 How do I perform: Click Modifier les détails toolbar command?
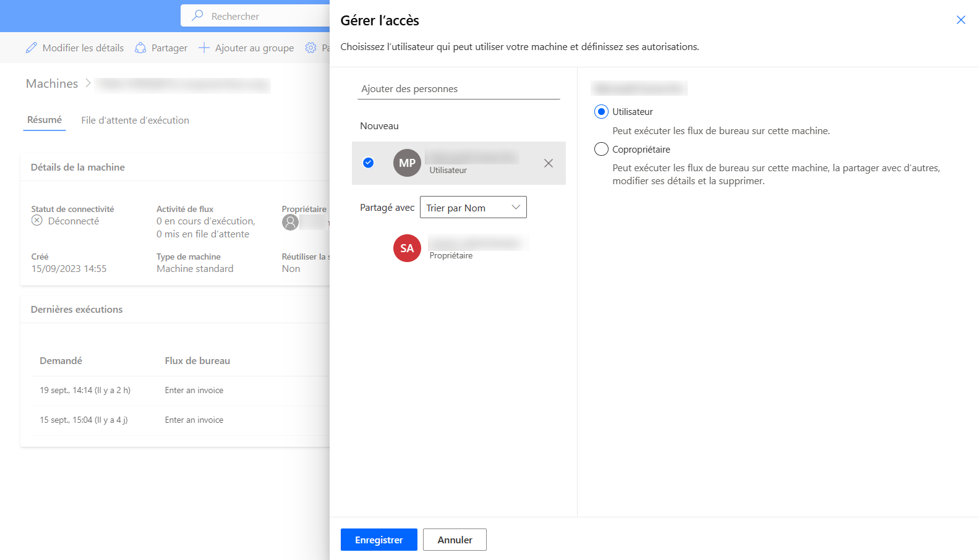[x=75, y=48]
